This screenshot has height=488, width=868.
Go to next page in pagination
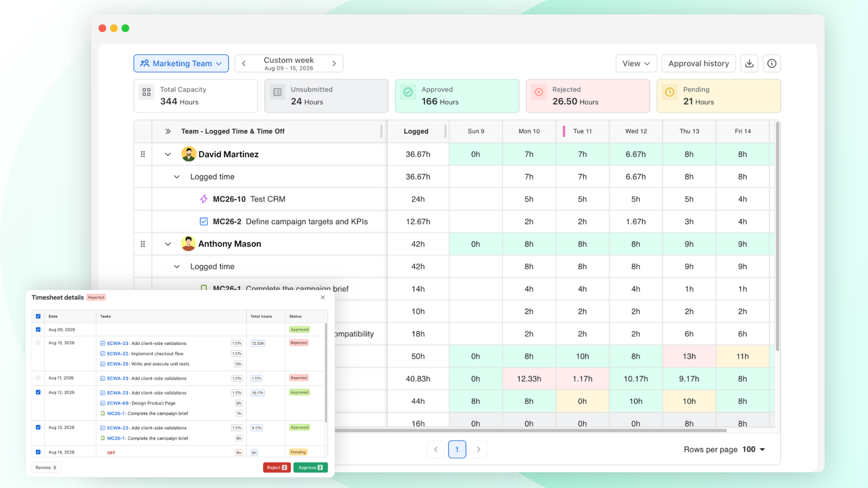[x=478, y=449]
